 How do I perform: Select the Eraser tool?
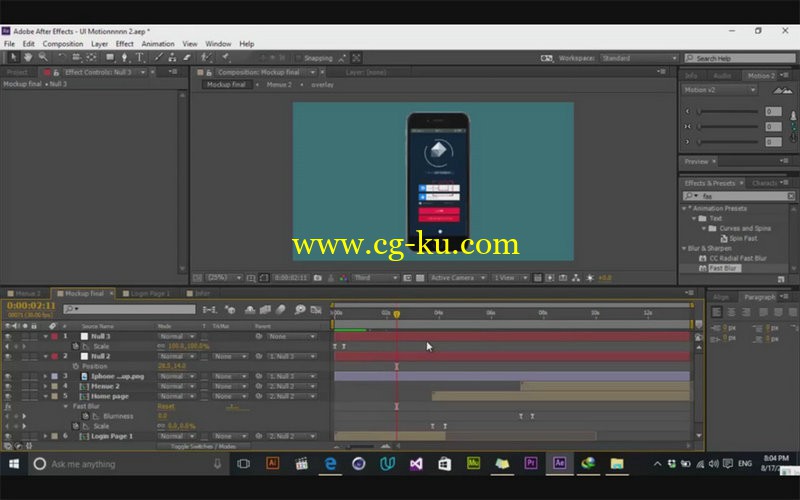(x=187, y=57)
